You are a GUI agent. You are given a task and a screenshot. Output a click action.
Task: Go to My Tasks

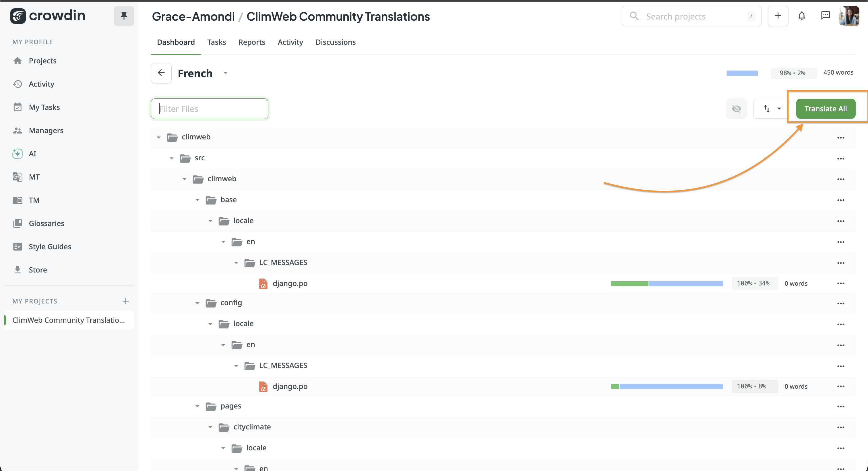(44, 107)
